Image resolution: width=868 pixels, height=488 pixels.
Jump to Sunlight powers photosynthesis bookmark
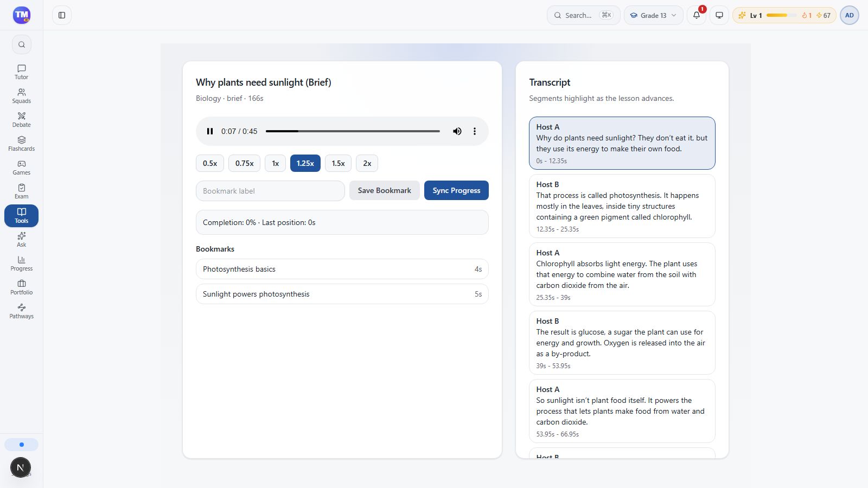[342, 294]
